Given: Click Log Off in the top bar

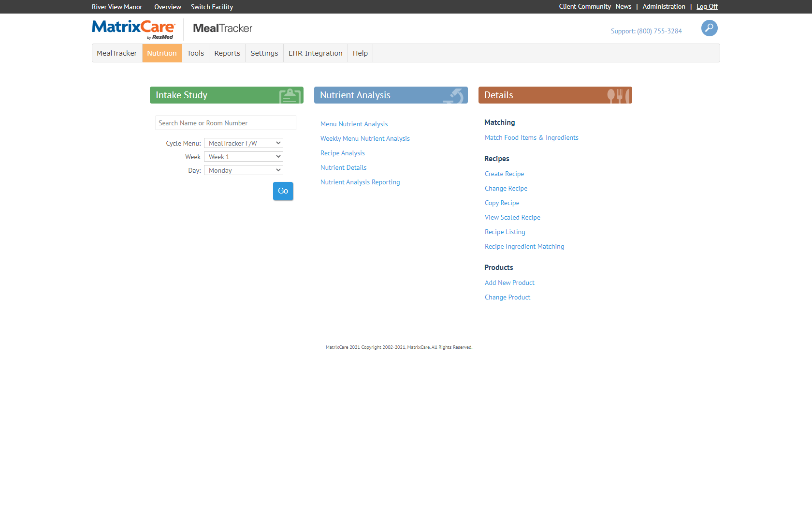Looking at the screenshot, I should pyautogui.click(x=707, y=6).
